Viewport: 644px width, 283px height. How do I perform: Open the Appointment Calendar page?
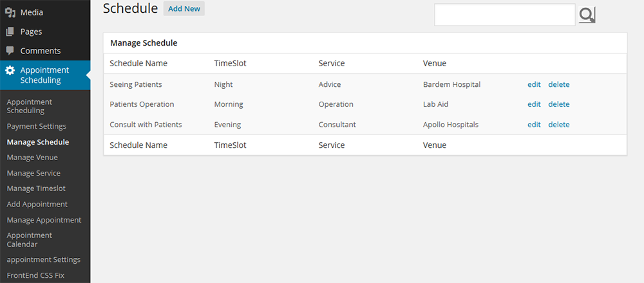point(30,240)
